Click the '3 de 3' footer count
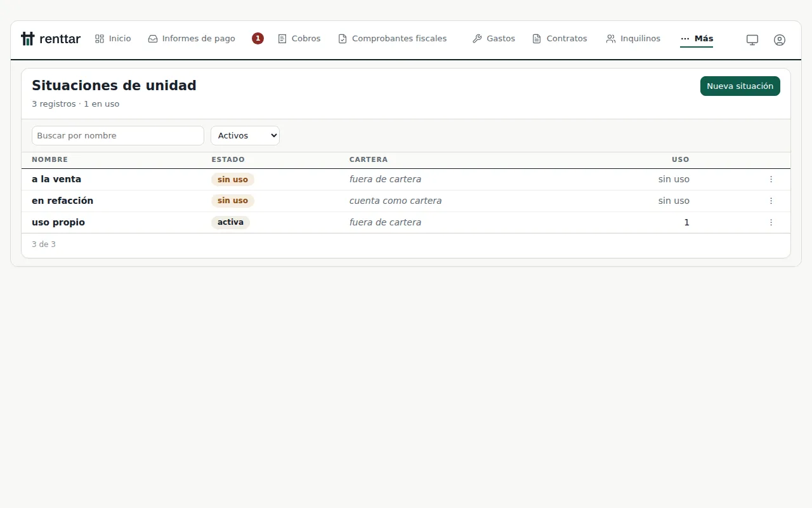 pyautogui.click(x=44, y=244)
